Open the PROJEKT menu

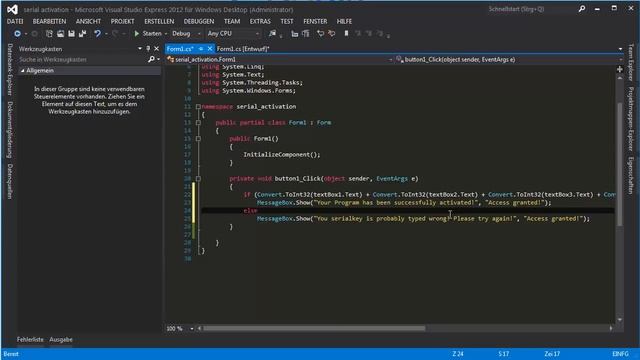click(122, 21)
